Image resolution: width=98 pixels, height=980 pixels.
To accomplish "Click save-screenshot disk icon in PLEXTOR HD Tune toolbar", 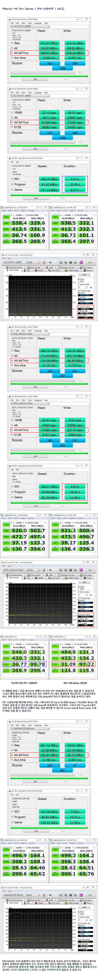I will click(x=71, y=262).
